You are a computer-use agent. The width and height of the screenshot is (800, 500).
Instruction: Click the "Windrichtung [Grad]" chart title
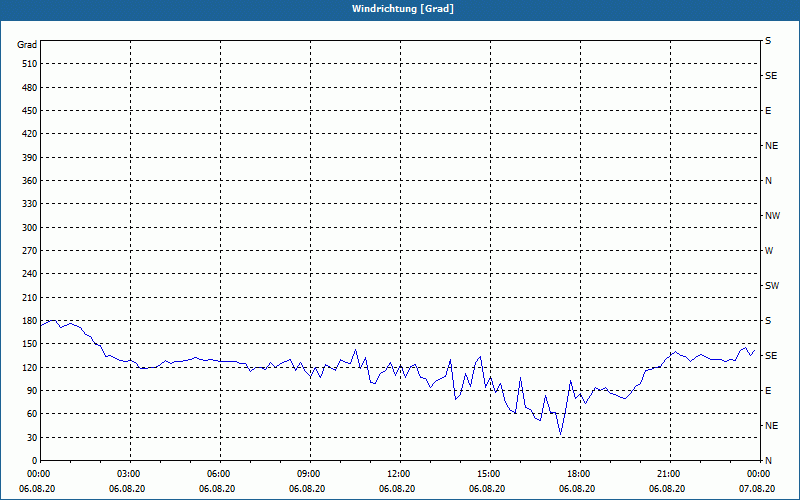pos(403,9)
